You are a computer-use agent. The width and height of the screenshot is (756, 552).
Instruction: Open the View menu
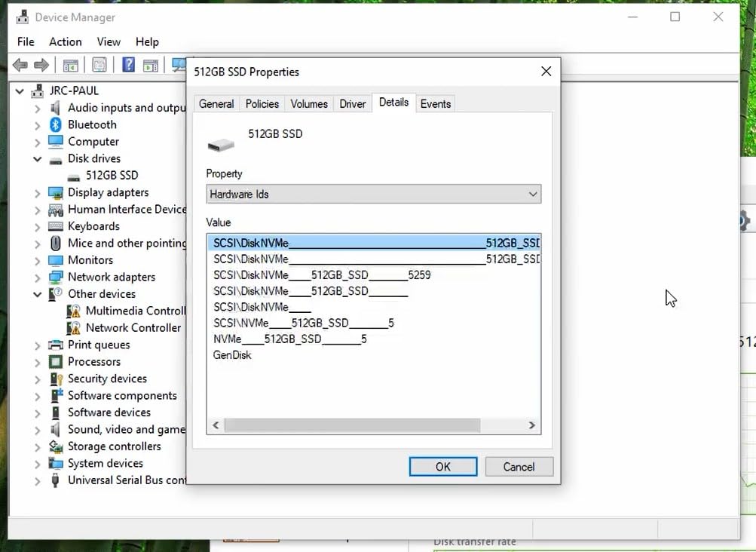[109, 42]
